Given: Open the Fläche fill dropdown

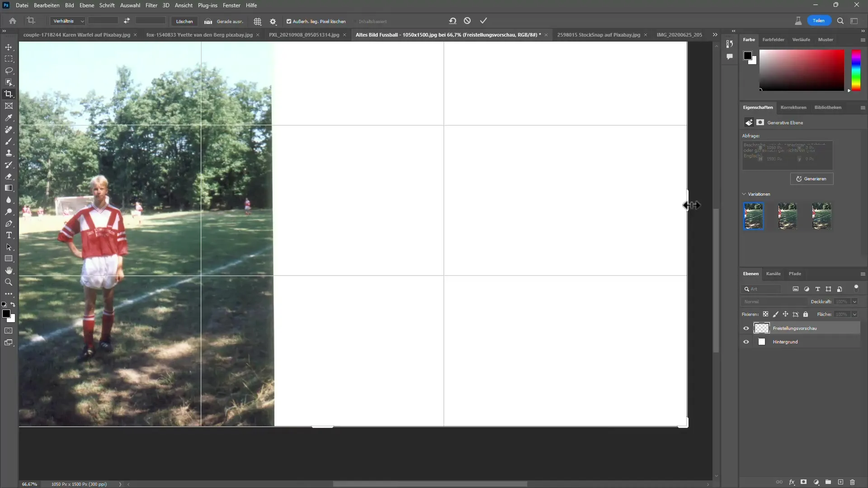Looking at the screenshot, I should [x=854, y=314].
